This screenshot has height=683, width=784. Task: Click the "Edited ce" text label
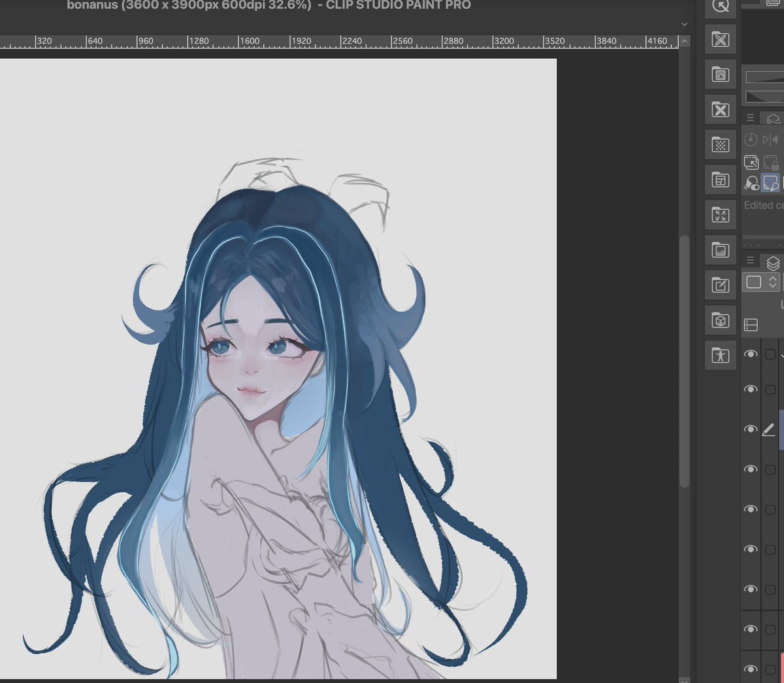pyautogui.click(x=763, y=205)
